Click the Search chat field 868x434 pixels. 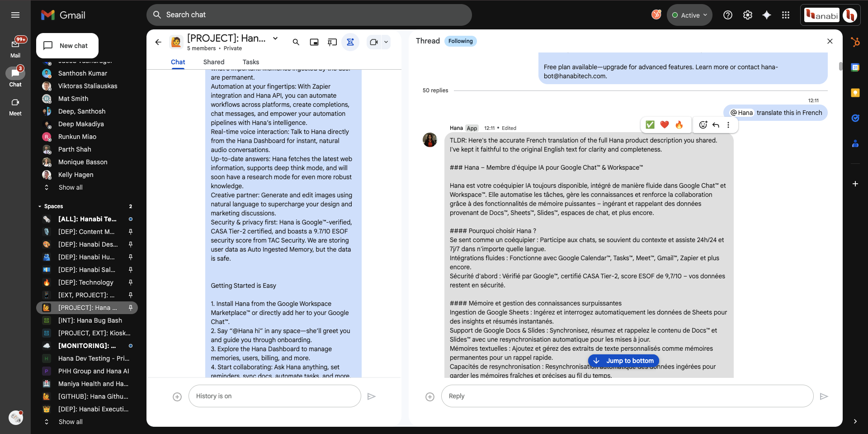click(309, 15)
